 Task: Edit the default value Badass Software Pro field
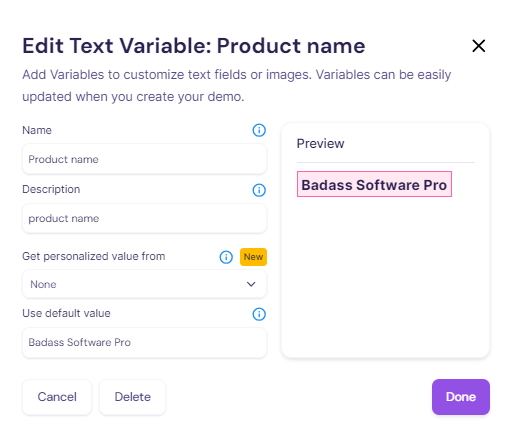coord(144,342)
